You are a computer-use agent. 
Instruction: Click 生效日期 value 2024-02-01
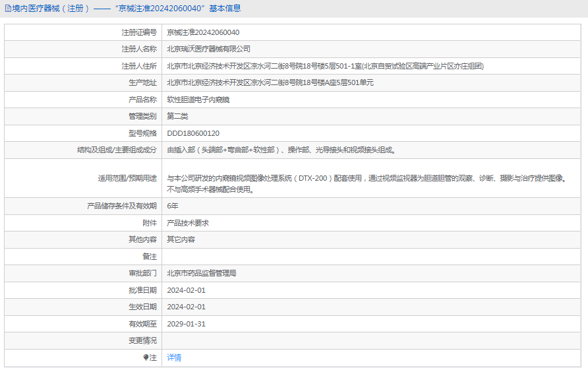point(187,307)
